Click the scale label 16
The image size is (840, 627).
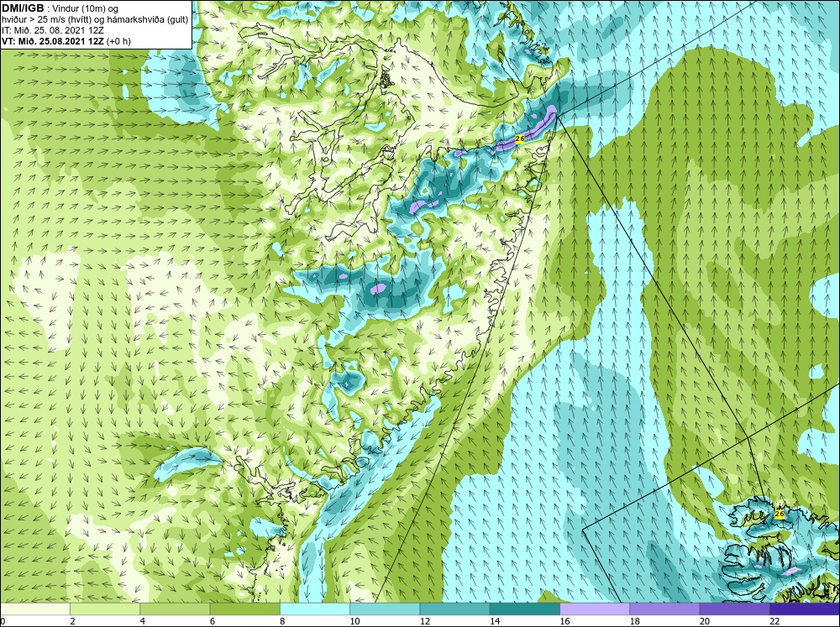point(564,621)
